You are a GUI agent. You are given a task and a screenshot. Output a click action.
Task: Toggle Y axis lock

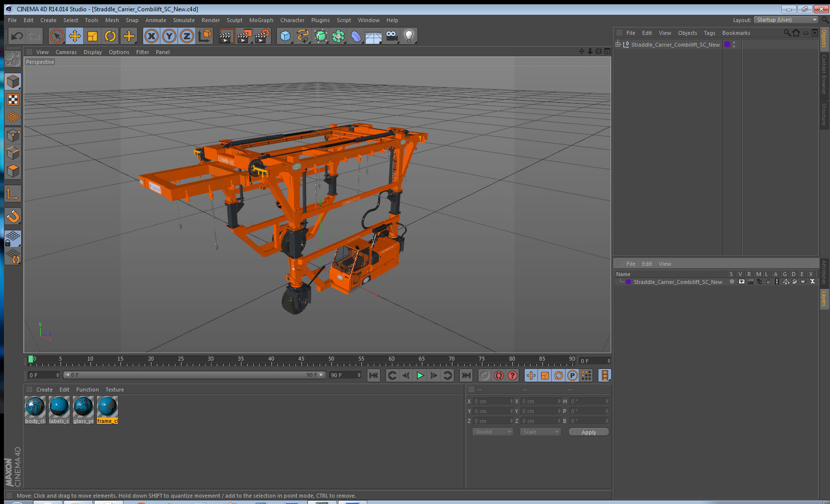169,36
